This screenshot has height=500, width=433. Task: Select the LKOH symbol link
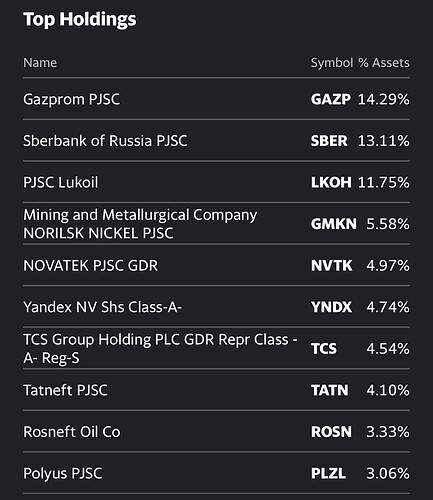pos(331,182)
